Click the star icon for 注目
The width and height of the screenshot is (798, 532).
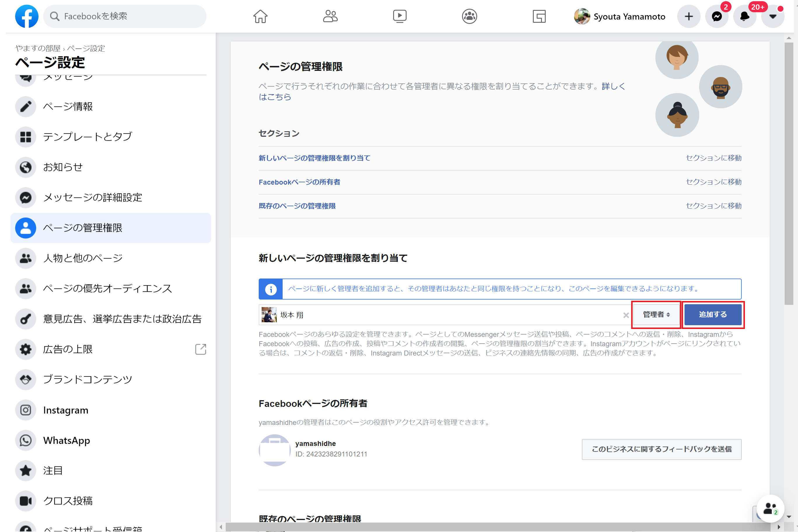pyautogui.click(x=25, y=470)
